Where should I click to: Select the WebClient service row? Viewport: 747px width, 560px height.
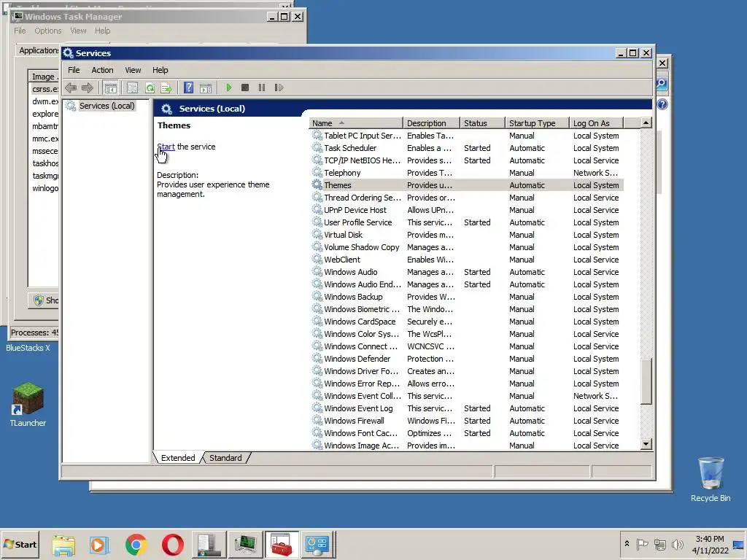coord(467,260)
